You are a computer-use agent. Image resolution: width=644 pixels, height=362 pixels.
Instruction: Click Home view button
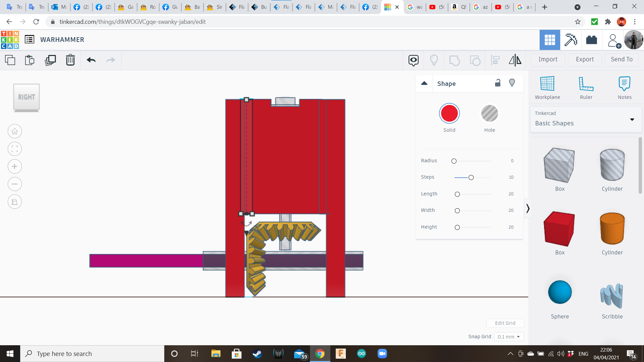[15, 131]
